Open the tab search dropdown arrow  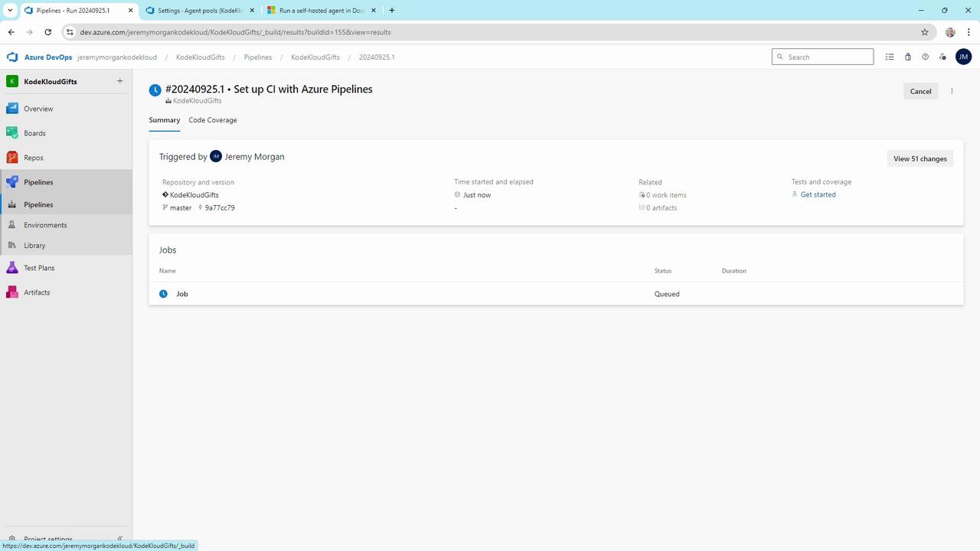coord(11,11)
